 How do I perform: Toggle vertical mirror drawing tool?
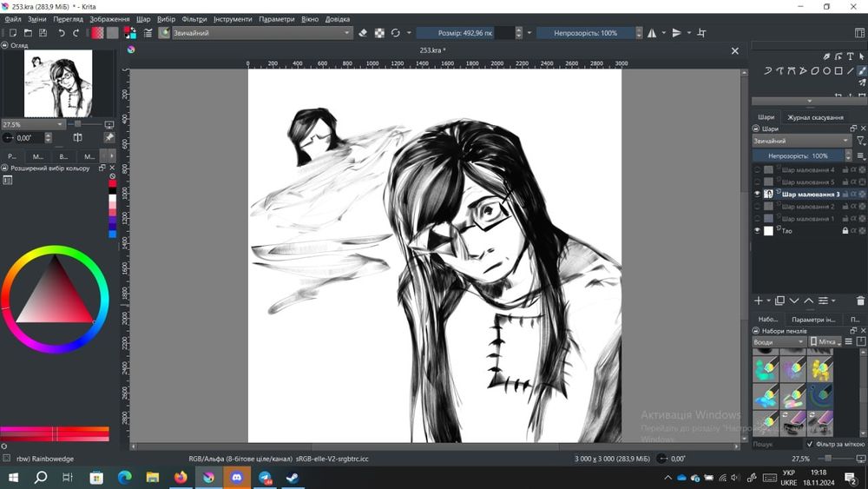676,33
